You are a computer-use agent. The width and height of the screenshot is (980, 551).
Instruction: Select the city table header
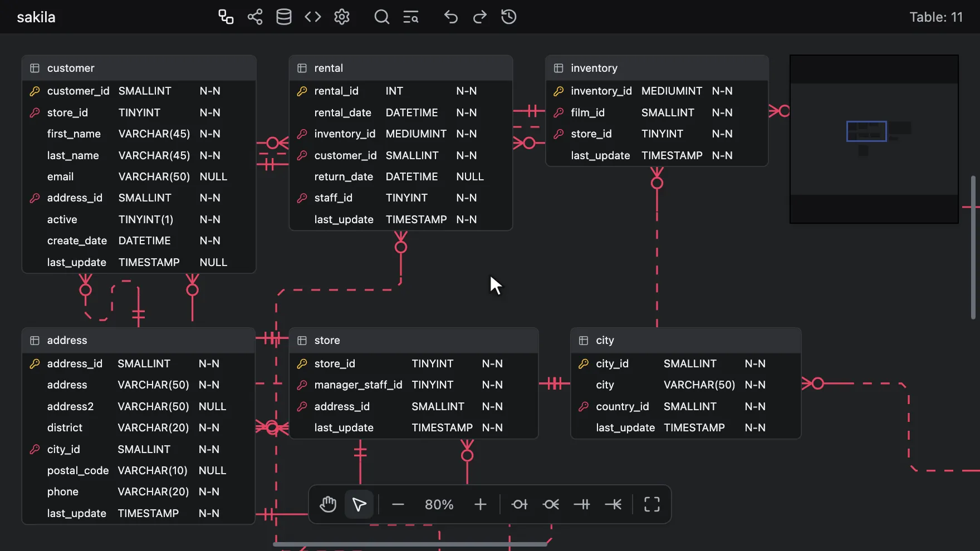pyautogui.click(x=686, y=340)
